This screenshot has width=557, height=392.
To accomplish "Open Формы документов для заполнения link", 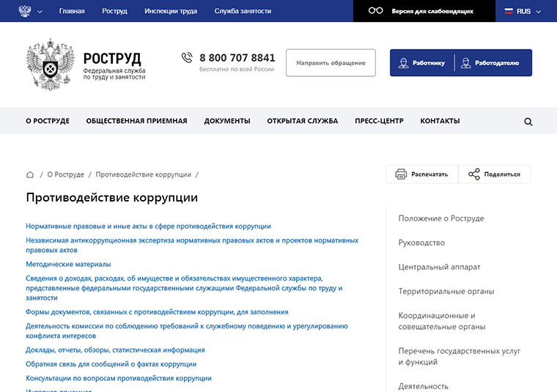I will click(157, 312).
